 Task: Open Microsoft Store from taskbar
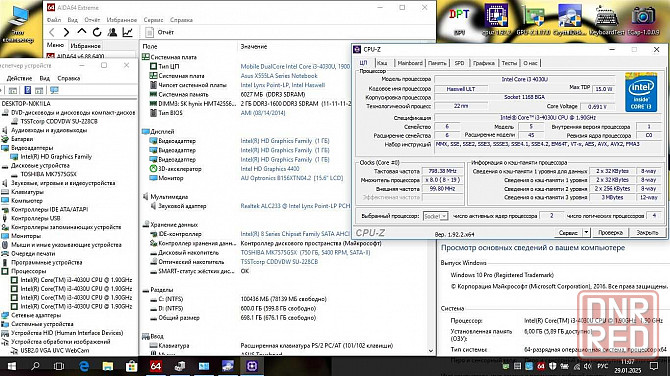(x=131, y=366)
